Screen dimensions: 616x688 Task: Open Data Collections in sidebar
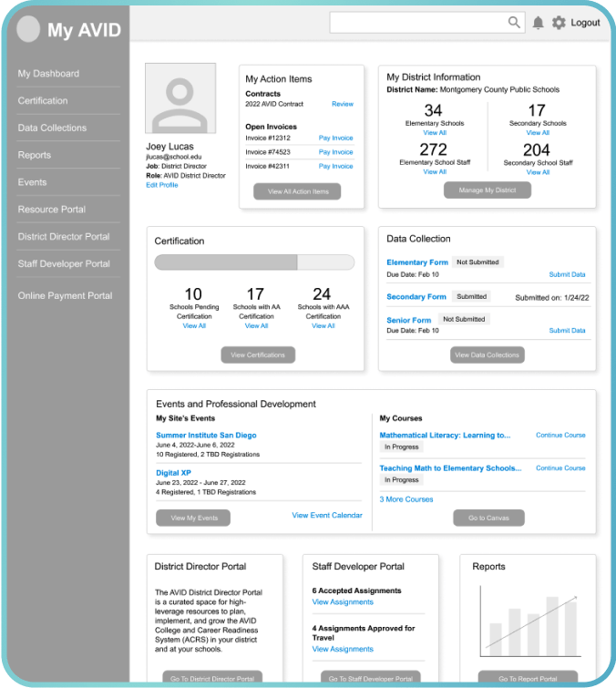52,128
